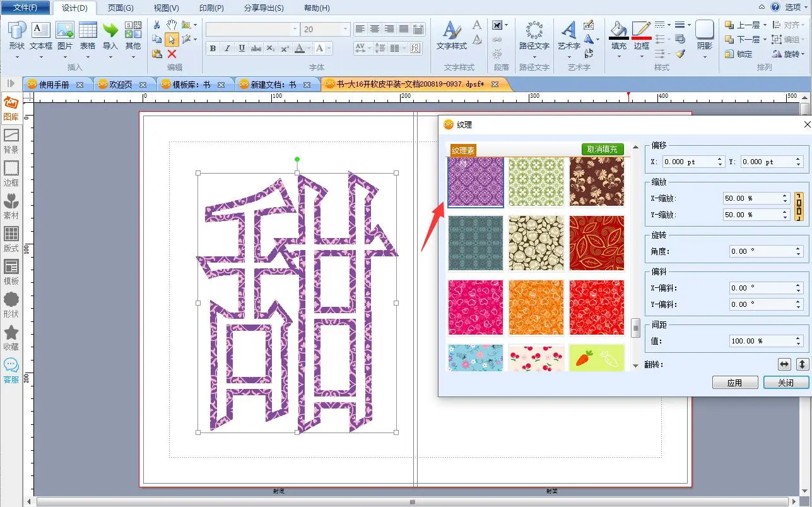
Task: Click the scissors Cut icon
Action: click(157, 25)
